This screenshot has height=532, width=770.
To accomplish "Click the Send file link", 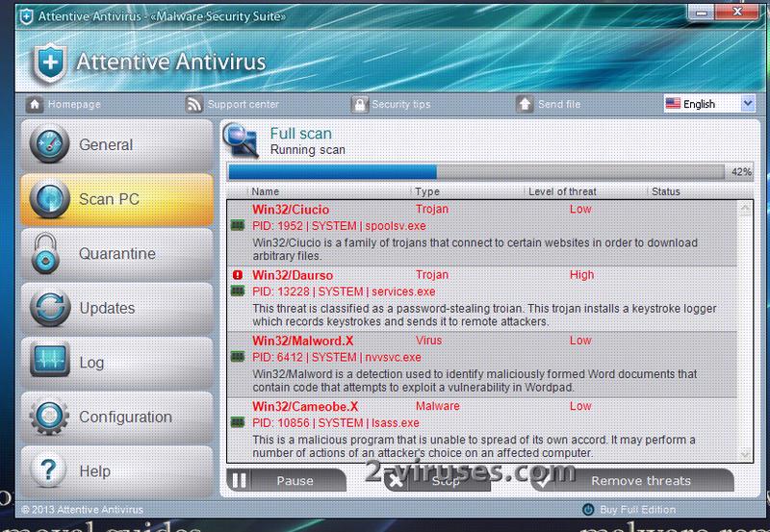I will (559, 104).
